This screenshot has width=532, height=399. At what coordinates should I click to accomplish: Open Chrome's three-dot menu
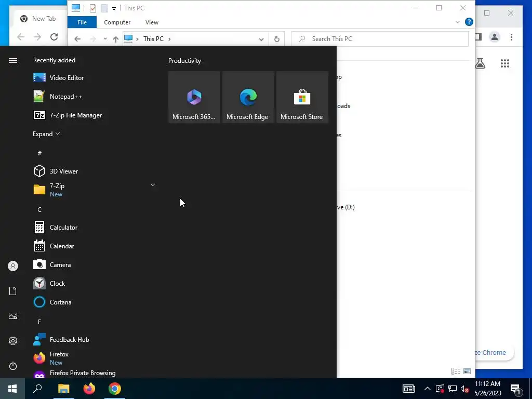tap(511, 37)
